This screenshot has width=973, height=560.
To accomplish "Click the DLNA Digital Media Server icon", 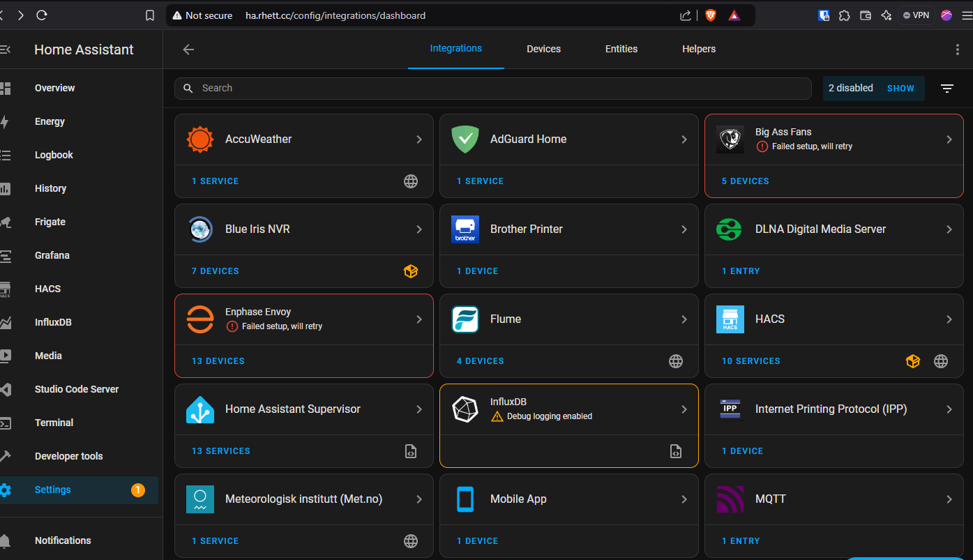I will coord(730,229).
